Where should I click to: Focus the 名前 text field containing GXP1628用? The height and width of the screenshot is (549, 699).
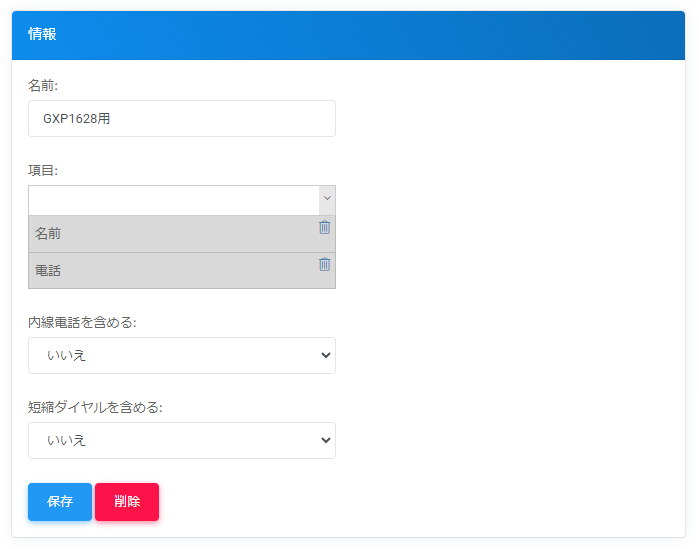pyautogui.click(x=181, y=118)
